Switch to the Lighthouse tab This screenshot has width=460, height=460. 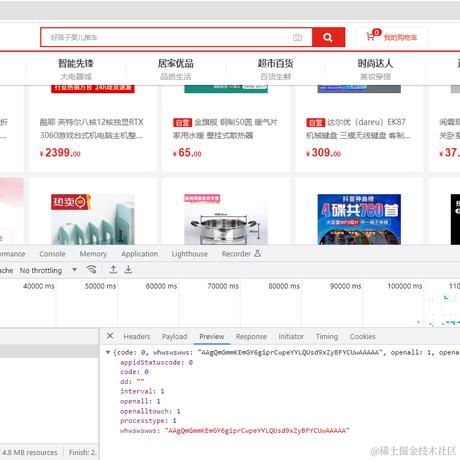tap(189, 254)
